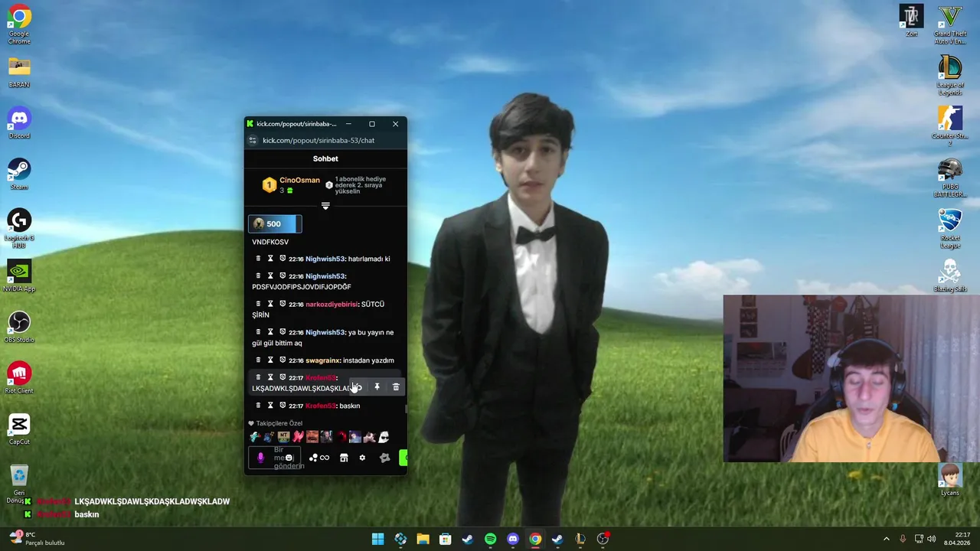Image resolution: width=980 pixels, height=551 pixels.
Task: Click the chat scrollbar thumb
Action: [x=406, y=409]
